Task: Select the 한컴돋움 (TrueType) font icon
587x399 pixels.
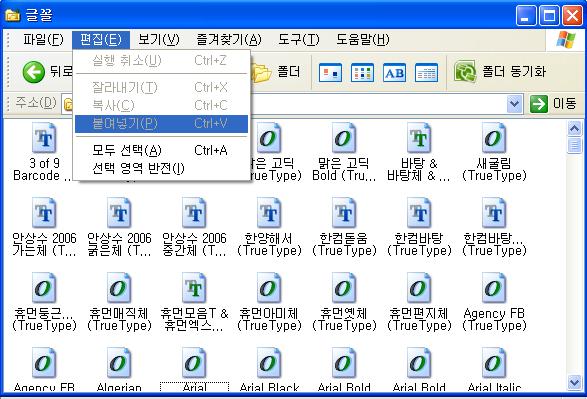Action: coord(344,213)
